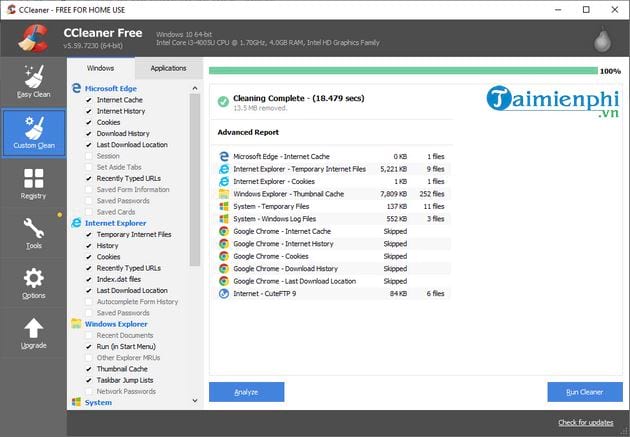Click the '7,809 KB' Thumbnail Cache size

pos(393,194)
